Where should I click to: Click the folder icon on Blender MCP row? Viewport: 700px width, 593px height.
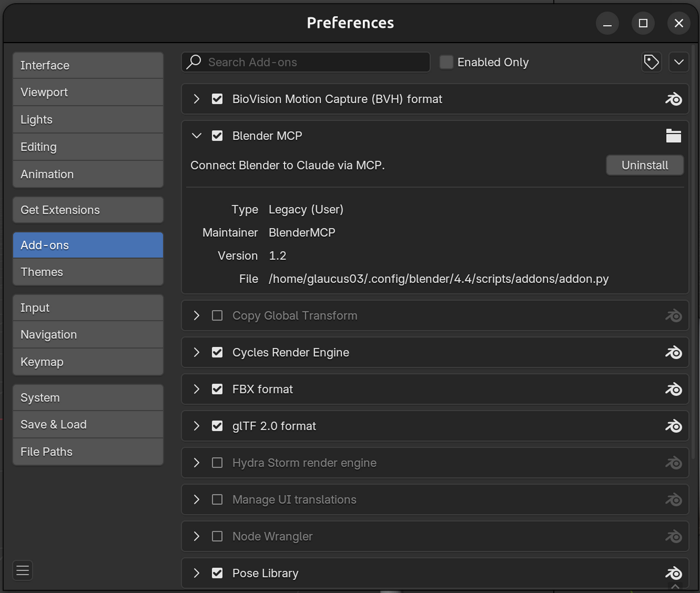click(673, 136)
